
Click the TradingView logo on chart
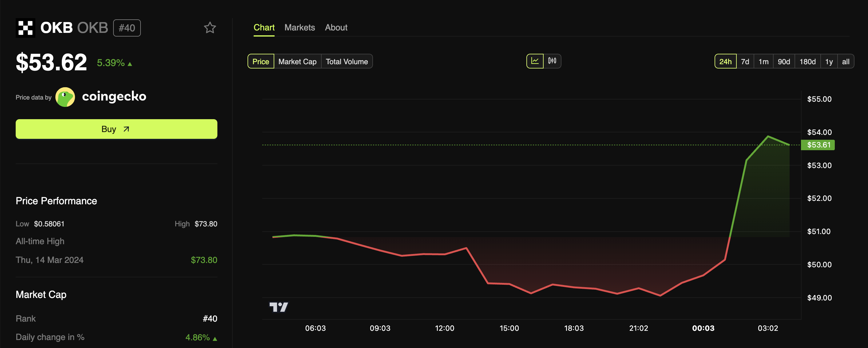point(278,307)
